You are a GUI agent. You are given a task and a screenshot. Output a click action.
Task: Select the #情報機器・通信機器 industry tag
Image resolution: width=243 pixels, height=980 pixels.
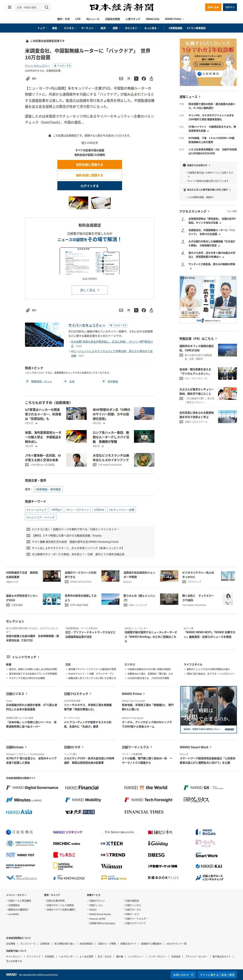[48, 489]
